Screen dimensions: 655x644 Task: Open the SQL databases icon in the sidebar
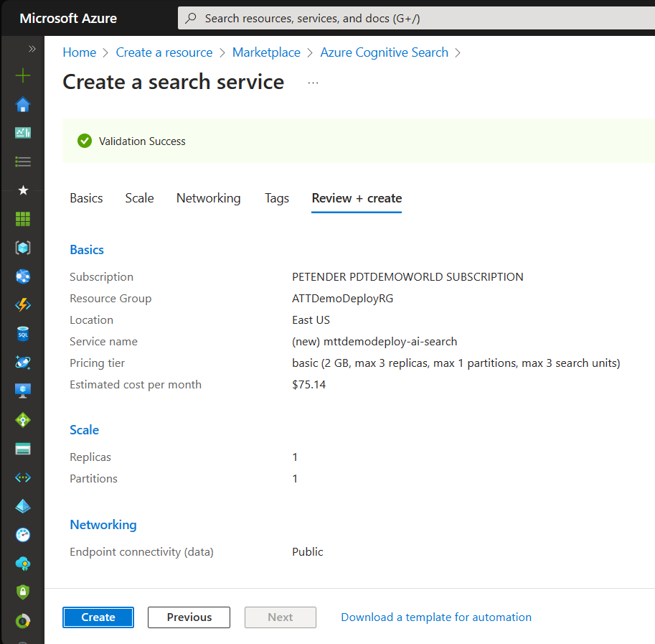pos(23,334)
